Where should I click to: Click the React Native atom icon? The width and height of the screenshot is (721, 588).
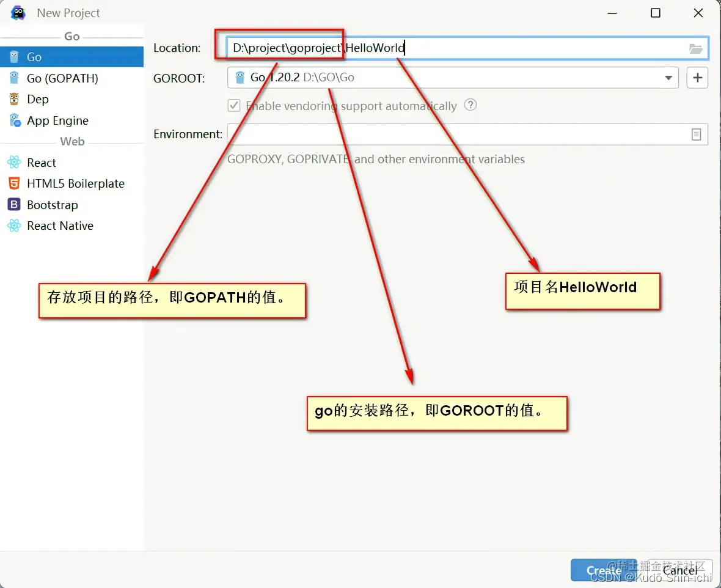14,226
